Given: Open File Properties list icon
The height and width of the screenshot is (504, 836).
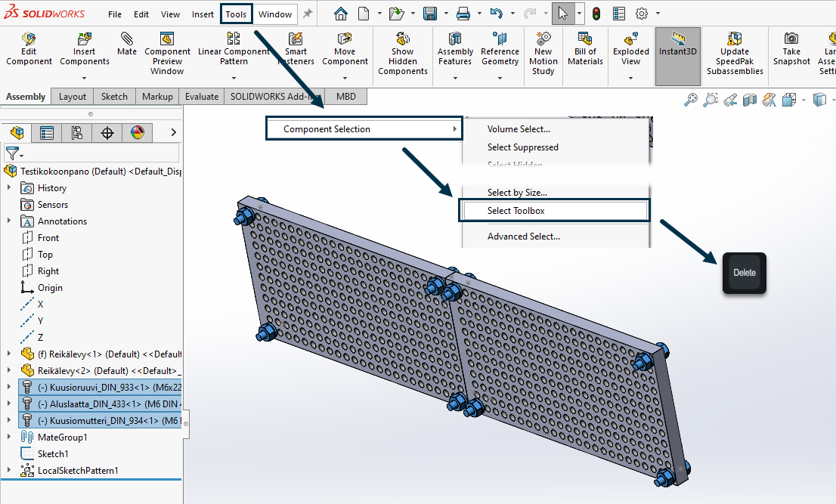Looking at the screenshot, I should pos(619,14).
